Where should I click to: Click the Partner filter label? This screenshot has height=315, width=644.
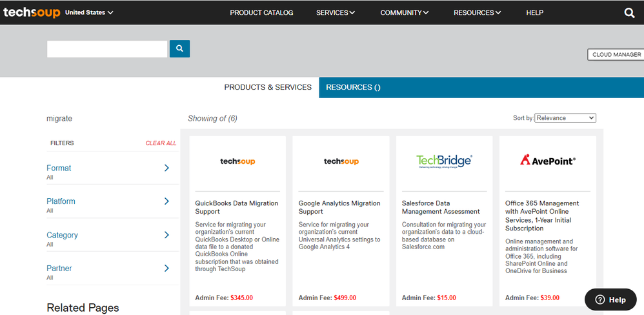tap(59, 268)
